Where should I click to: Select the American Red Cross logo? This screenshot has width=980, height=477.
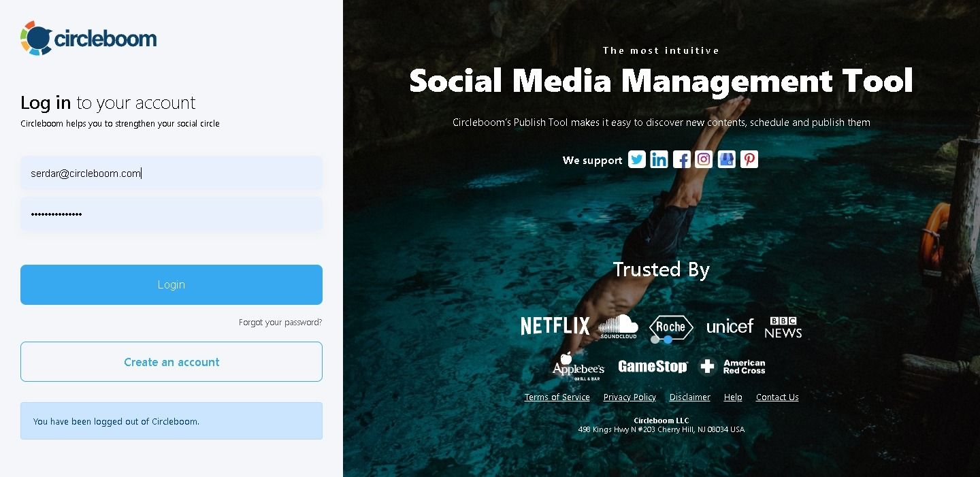(732, 366)
